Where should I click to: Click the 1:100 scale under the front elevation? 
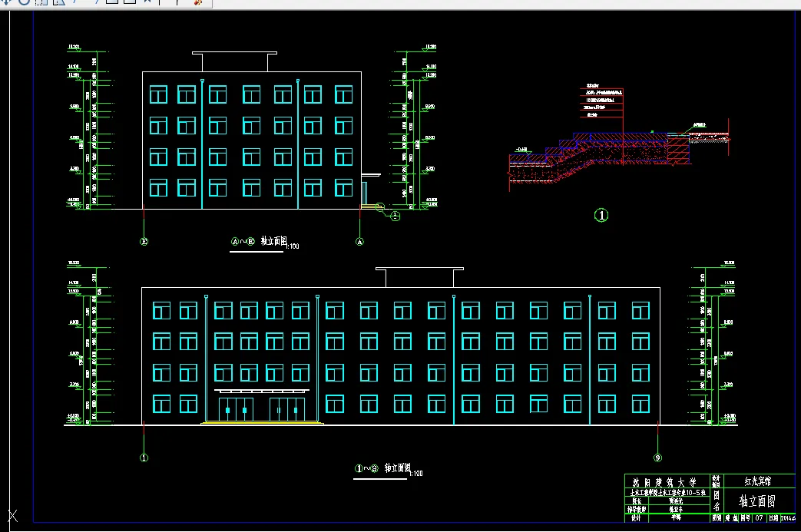coord(417,474)
